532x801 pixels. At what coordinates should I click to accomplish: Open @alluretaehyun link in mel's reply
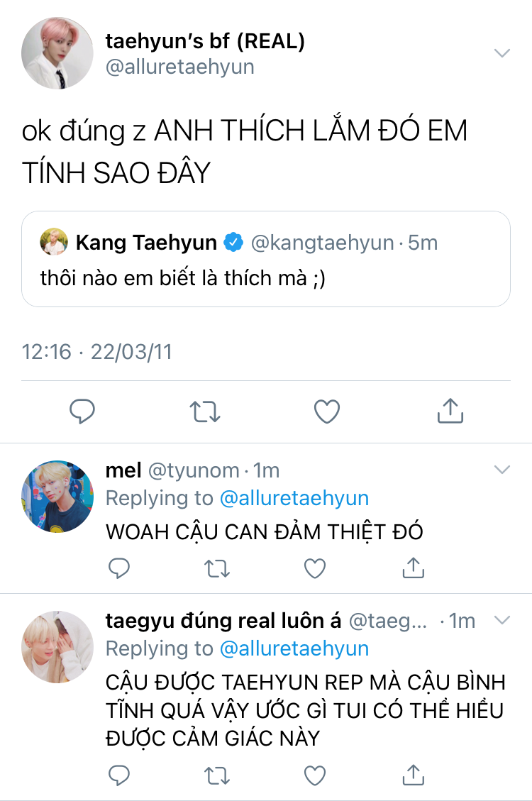(x=294, y=498)
